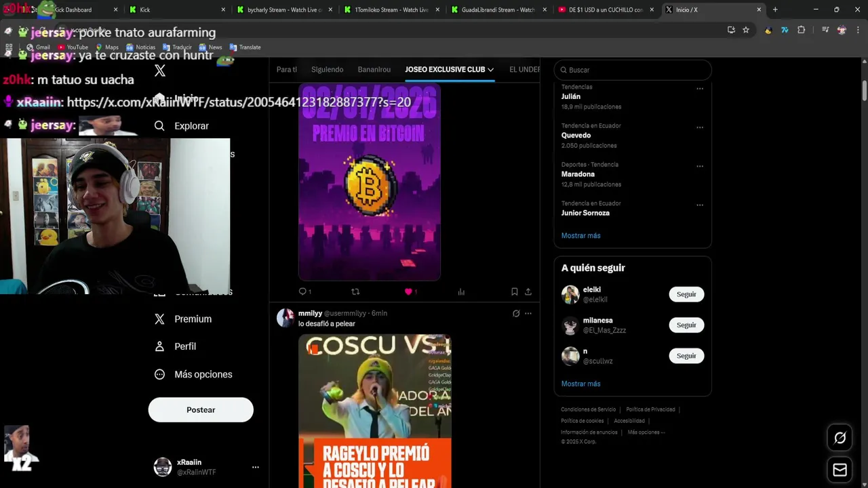Open the Chrome three-dot menu
Viewport: 868px width, 488px height.
pyautogui.click(x=859, y=30)
